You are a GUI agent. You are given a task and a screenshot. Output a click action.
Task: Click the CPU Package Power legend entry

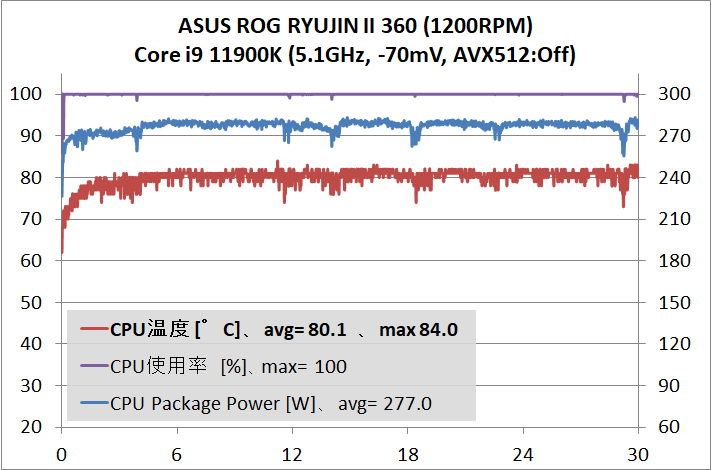coord(256,403)
